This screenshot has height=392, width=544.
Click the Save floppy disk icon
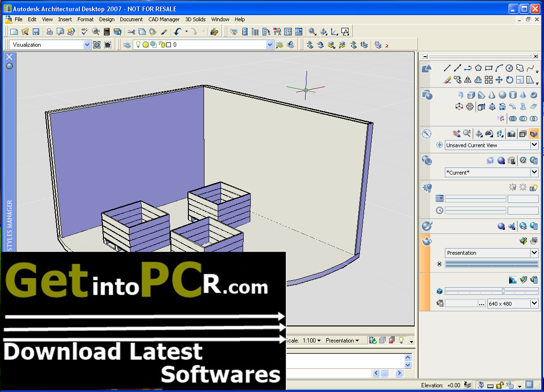(x=36, y=32)
